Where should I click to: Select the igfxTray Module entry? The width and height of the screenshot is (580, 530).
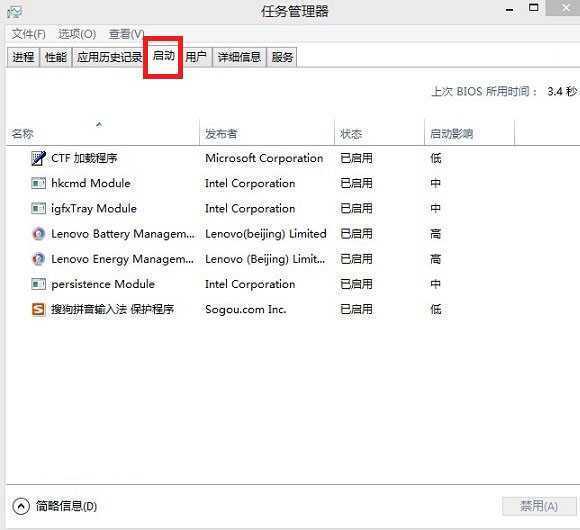coord(94,209)
